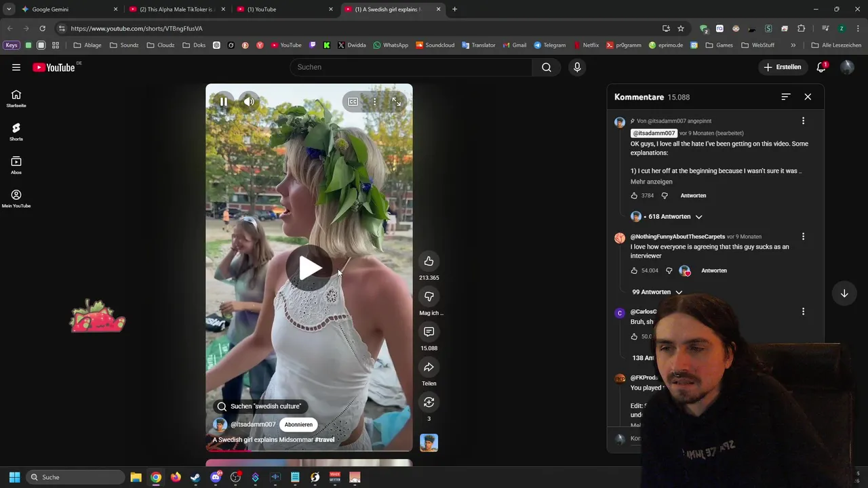
Task: Open the Alle Lesezeichen folder
Action: [836, 45]
